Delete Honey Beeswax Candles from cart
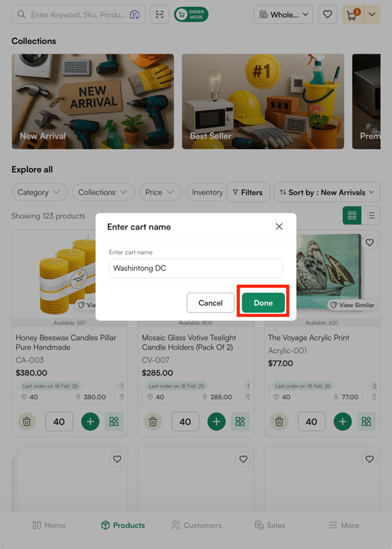This screenshot has width=392, height=549. click(27, 422)
